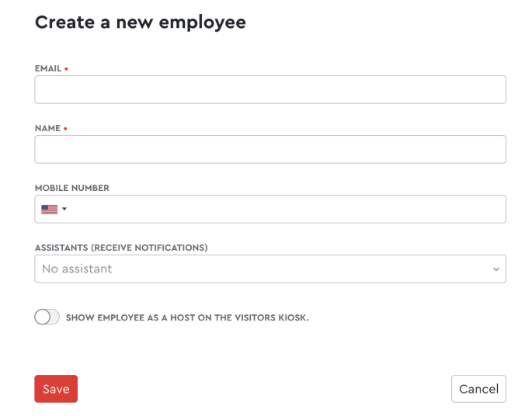Click the United States flag icon
Image resolution: width=532 pixels, height=416 pixels.
pyautogui.click(x=49, y=209)
